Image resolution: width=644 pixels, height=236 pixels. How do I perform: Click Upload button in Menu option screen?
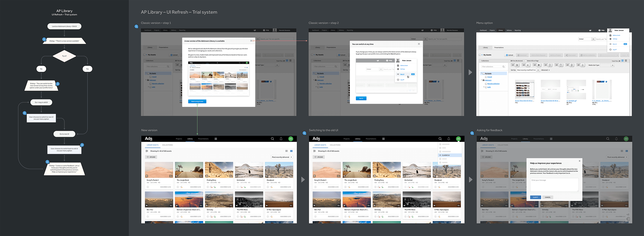[x=510, y=55]
